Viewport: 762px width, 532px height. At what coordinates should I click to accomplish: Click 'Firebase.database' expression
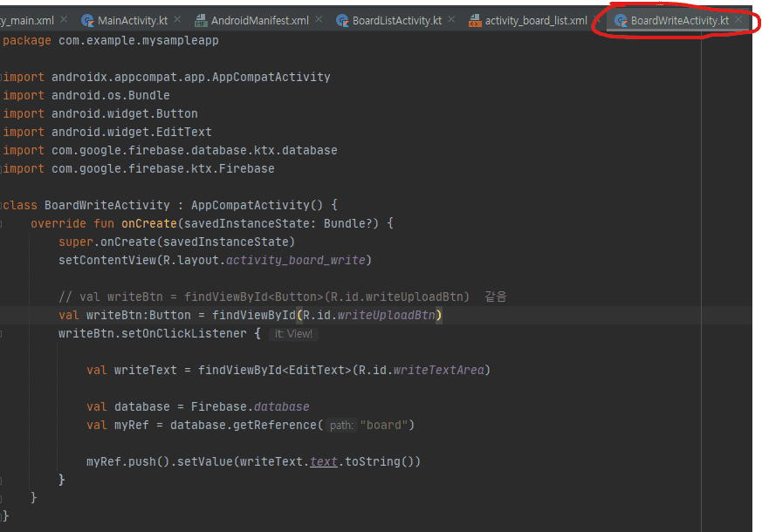point(250,406)
